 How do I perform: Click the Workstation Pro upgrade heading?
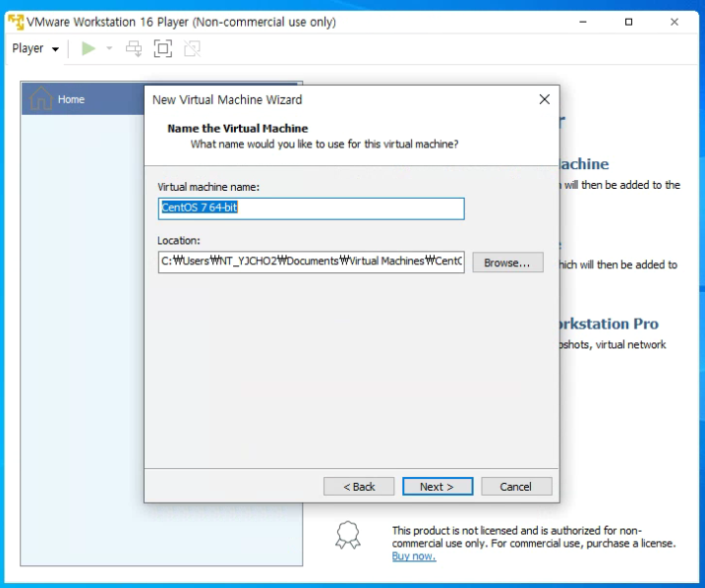click(609, 323)
